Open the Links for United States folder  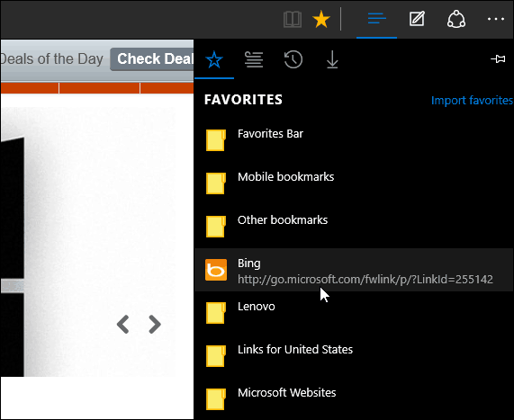click(x=354, y=356)
